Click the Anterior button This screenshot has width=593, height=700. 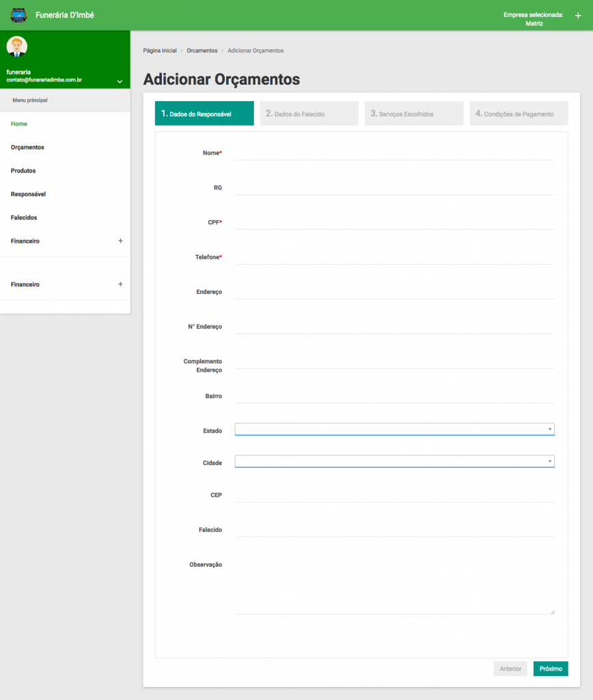click(510, 669)
